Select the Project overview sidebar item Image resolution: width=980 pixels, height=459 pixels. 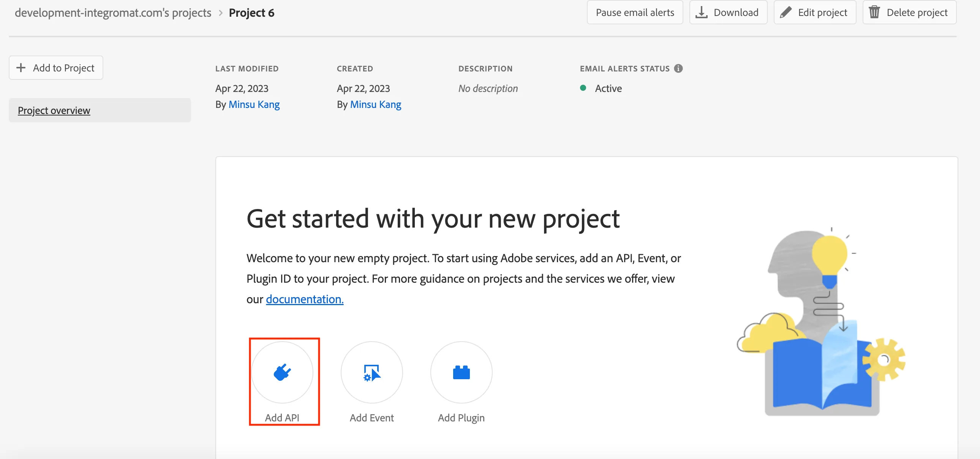tap(54, 110)
